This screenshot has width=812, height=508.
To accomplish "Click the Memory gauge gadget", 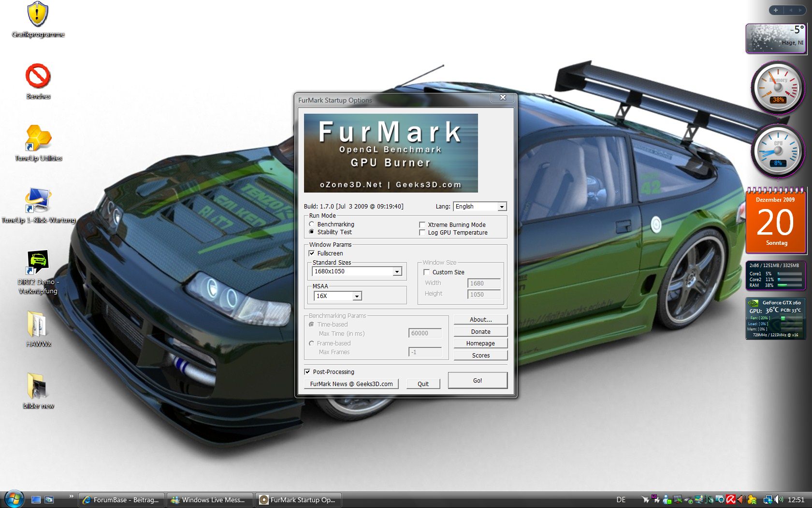I will (778, 88).
